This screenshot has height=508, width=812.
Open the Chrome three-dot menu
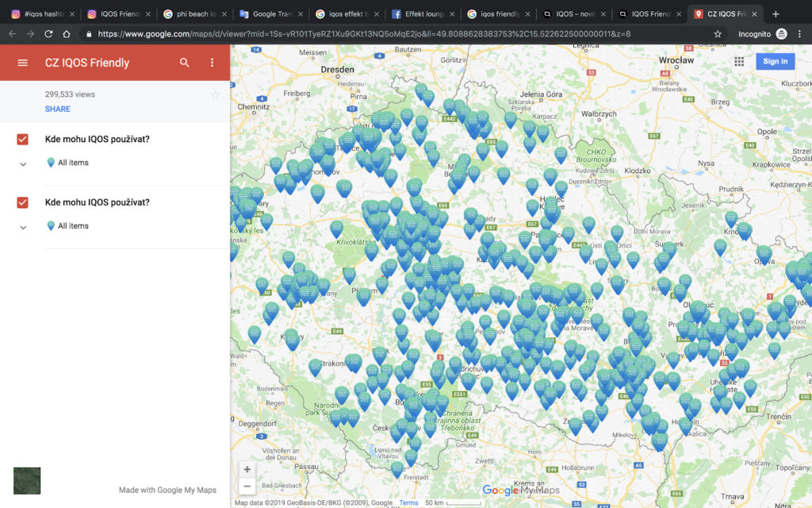pyautogui.click(x=799, y=33)
